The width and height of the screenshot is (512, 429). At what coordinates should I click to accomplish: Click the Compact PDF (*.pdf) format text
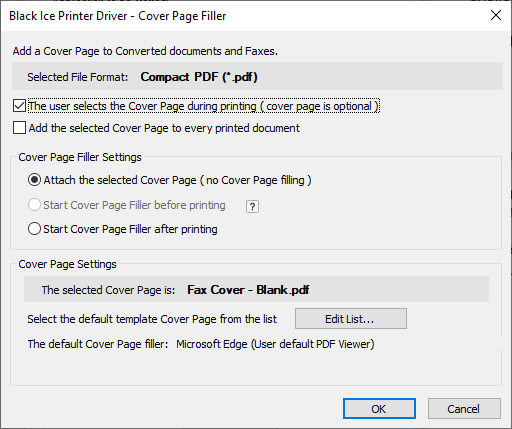click(199, 77)
